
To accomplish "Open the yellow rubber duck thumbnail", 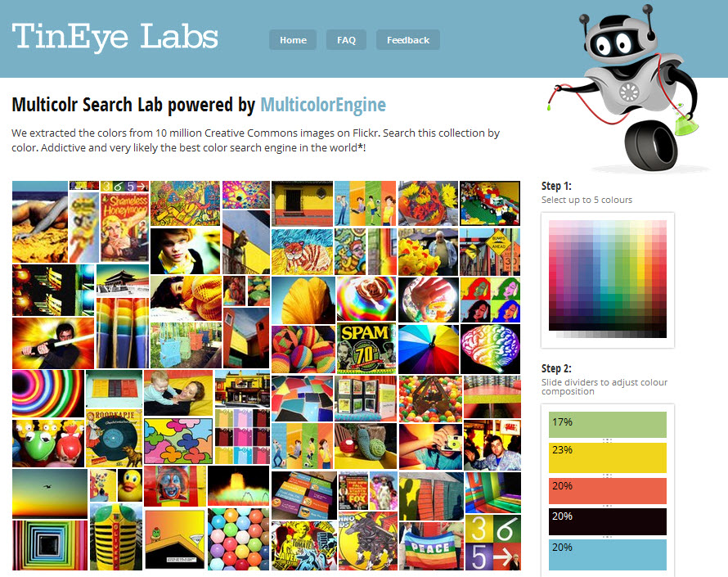I will pyautogui.click(x=130, y=485).
